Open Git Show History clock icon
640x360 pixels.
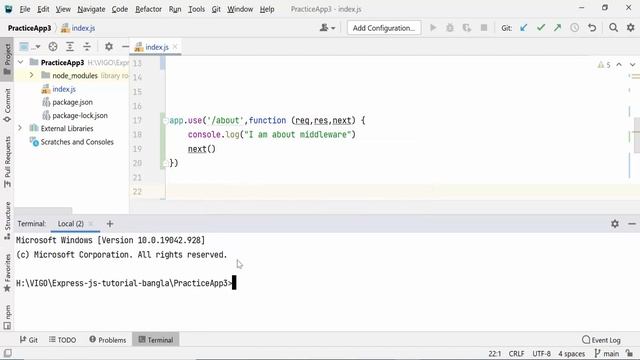pyautogui.click(x=574, y=28)
